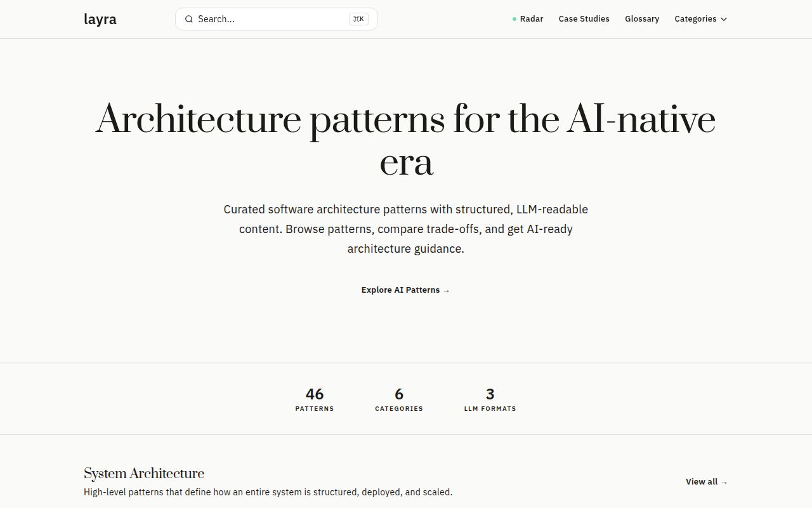This screenshot has height=508, width=812.
Task: Select View all for System Architecture
Action: click(x=702, y=482)
